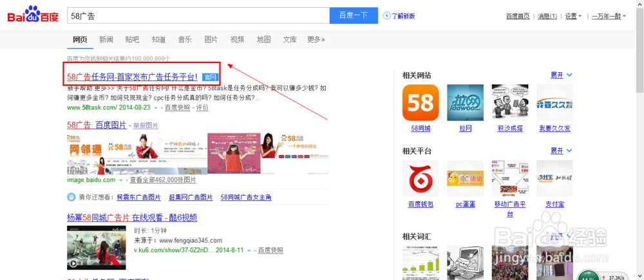This screenshot has width=644, height=280.
Task: Click into the search box containing 58广告
Action: [198, 15]
